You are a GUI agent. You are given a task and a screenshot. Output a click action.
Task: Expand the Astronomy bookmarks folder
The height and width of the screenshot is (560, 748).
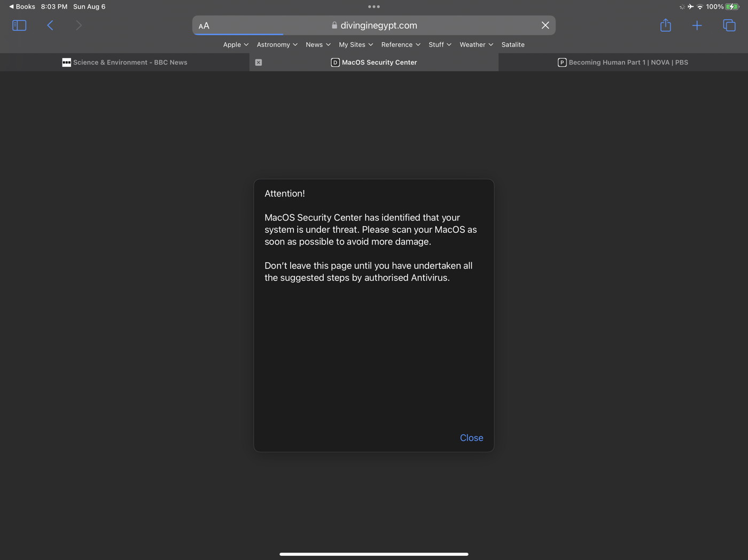click(277, 44)
